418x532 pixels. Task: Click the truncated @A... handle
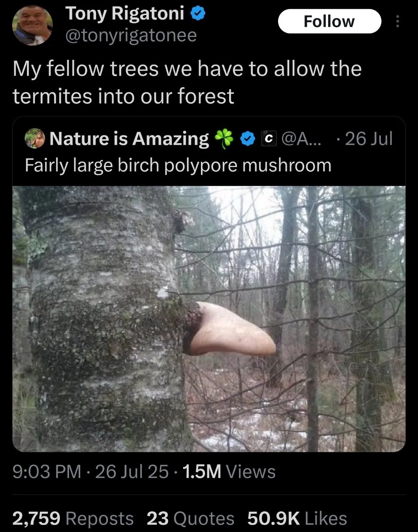301,139
